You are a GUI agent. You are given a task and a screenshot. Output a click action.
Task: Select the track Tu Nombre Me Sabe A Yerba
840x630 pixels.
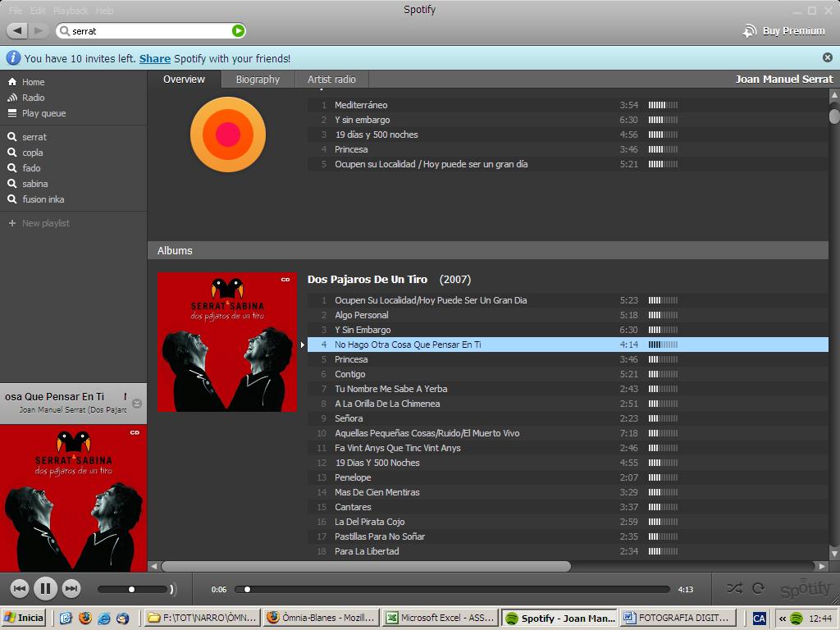[568, 389]
